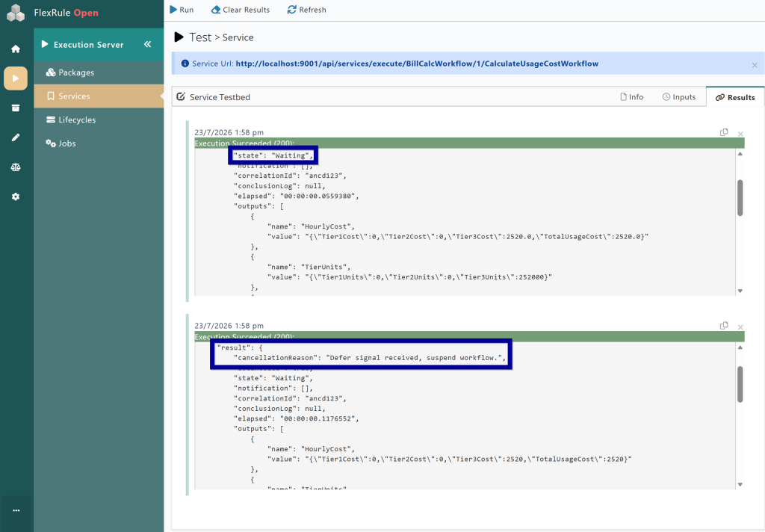The image size is (765, 532).
Task: Open the pencil edit sidebar icon
Action: pyautogui.click(x=16, y=137)
